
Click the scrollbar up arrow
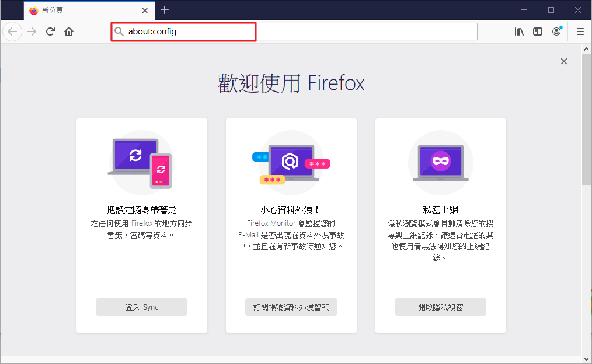pos(586,49)
